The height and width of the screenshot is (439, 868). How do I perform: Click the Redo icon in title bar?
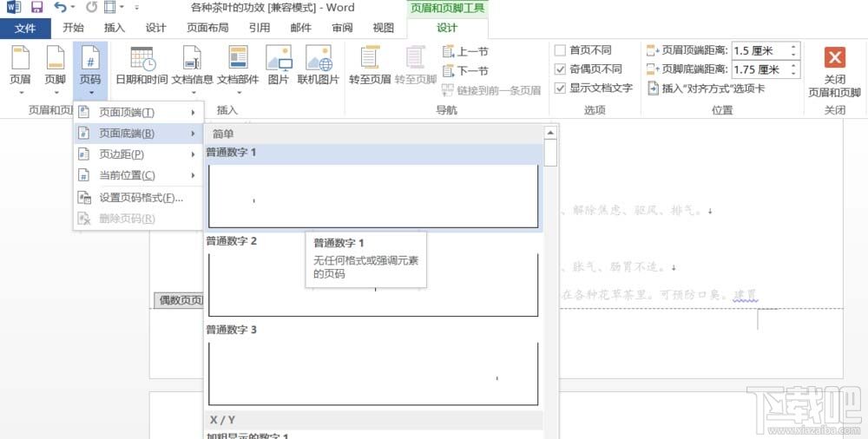(91, 8)
